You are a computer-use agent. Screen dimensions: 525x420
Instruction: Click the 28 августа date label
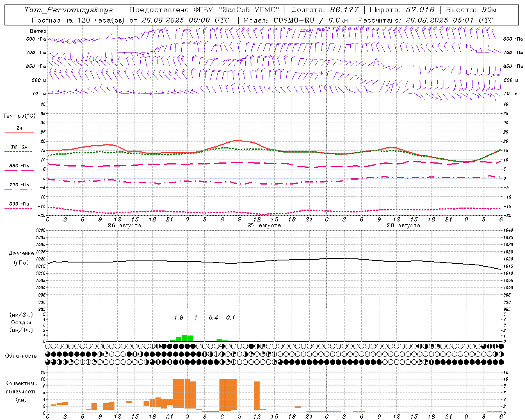pos(403,226)
